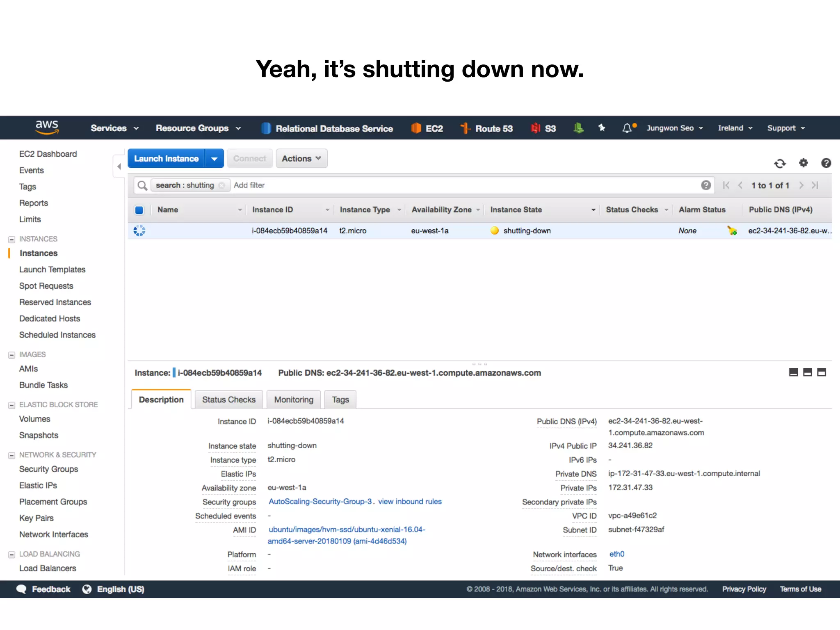840x630 pixels.
Task: Collapse the left navigation pane arrow
Action: coord(119,167)
